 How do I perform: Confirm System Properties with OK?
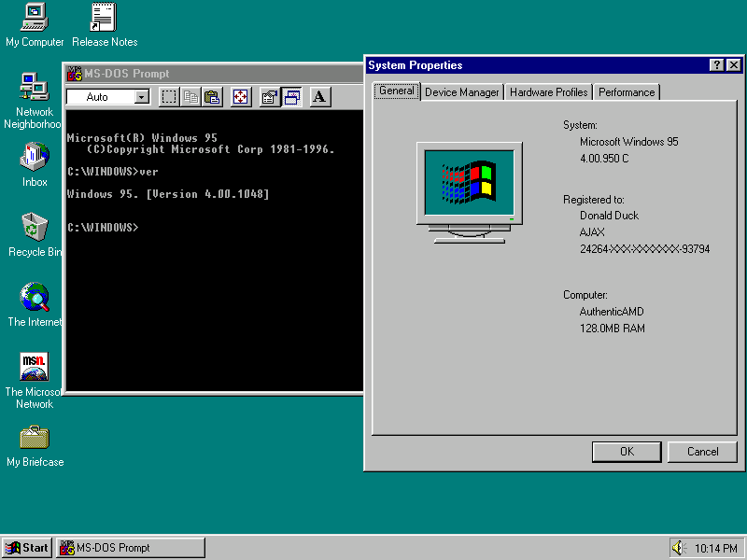627,452
